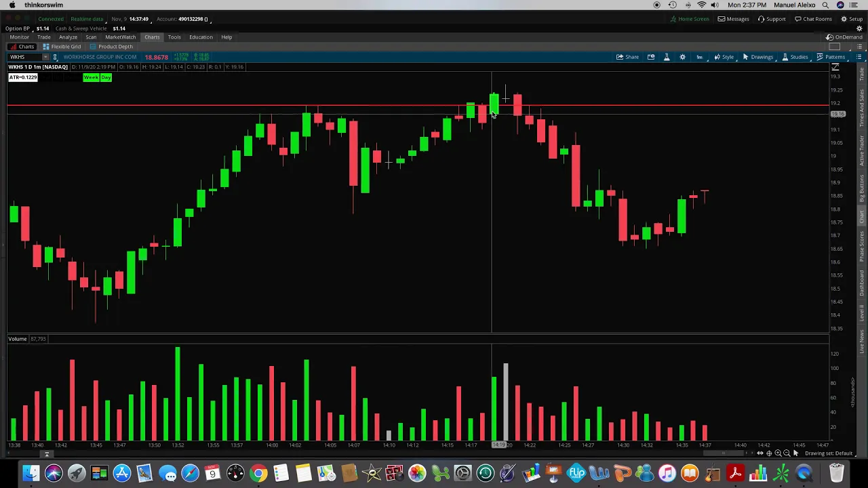Click the gear below Setup
The width and height of the screenshot is (868, 488).
[x=859, y=28]
